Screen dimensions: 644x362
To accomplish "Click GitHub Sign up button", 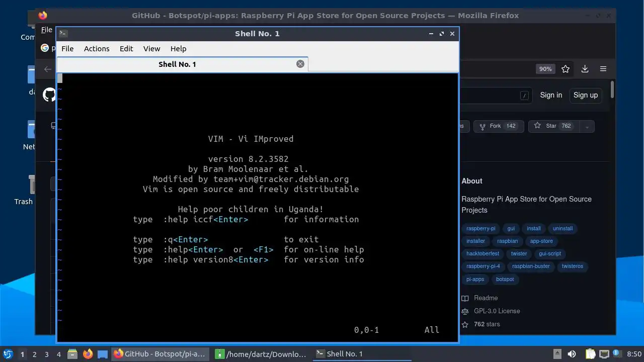I will (x=586, y=95).
